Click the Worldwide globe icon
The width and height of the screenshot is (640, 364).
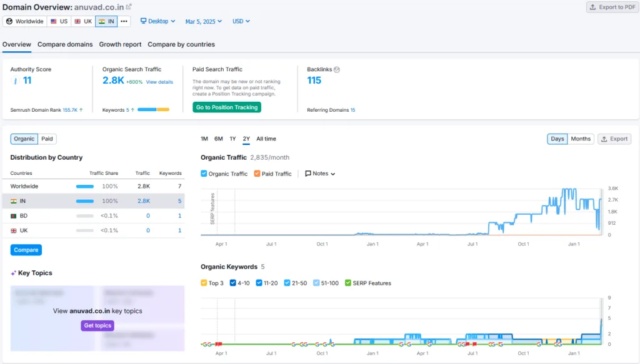pyautogui.click(x=9, y=21)
